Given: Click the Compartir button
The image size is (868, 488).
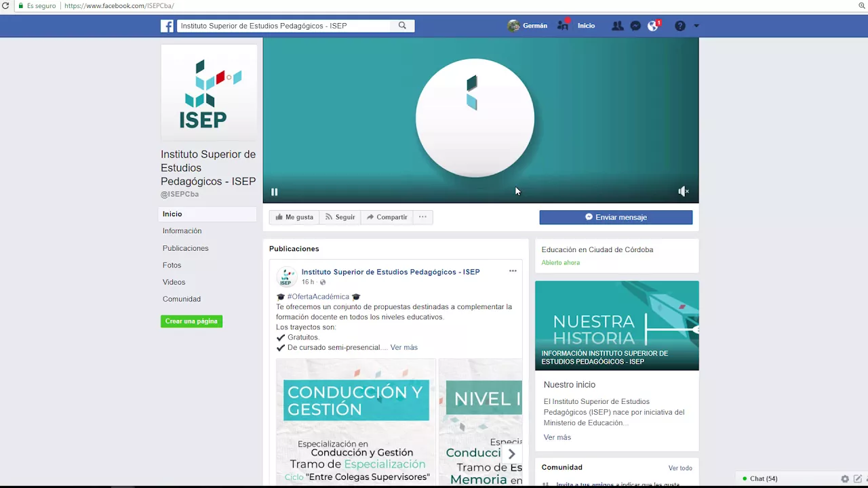Looking at the screenshot, I should click(387, 217).
